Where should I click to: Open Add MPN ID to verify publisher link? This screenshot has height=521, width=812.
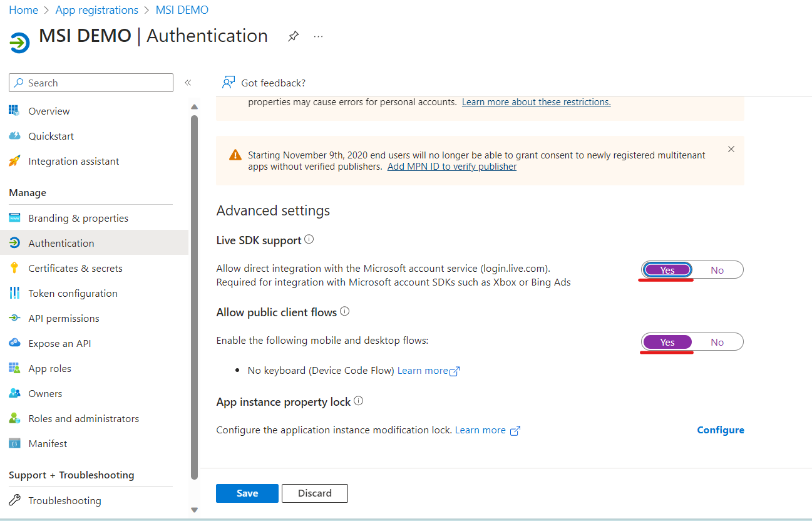(x=452, y=167)
